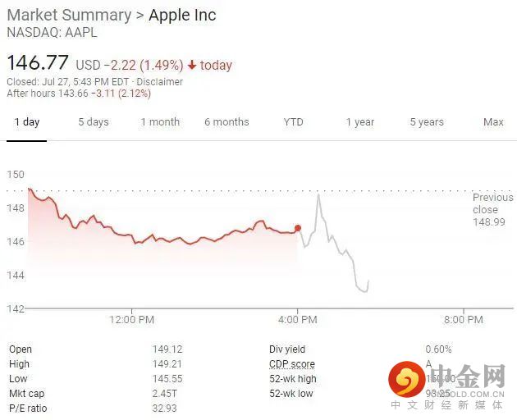Click the 146.77 current price
This screenshot has height=420, width=517.
[x=38, y=63]
